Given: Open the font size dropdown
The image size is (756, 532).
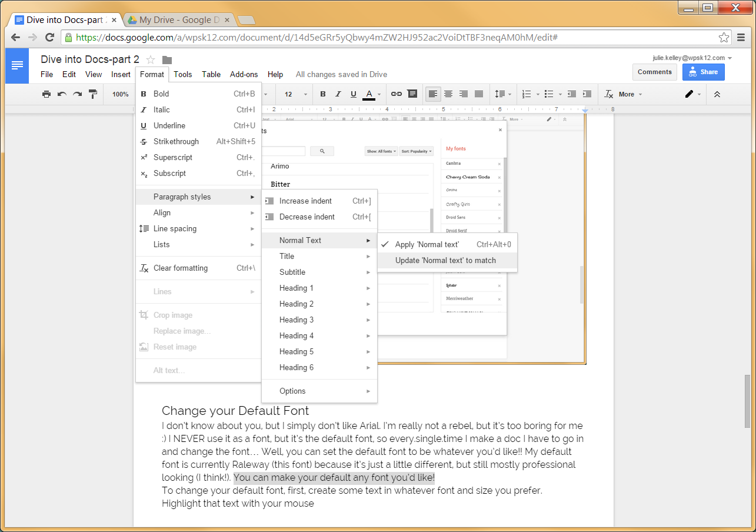Looking at the screenshot, I should point(296,94).
